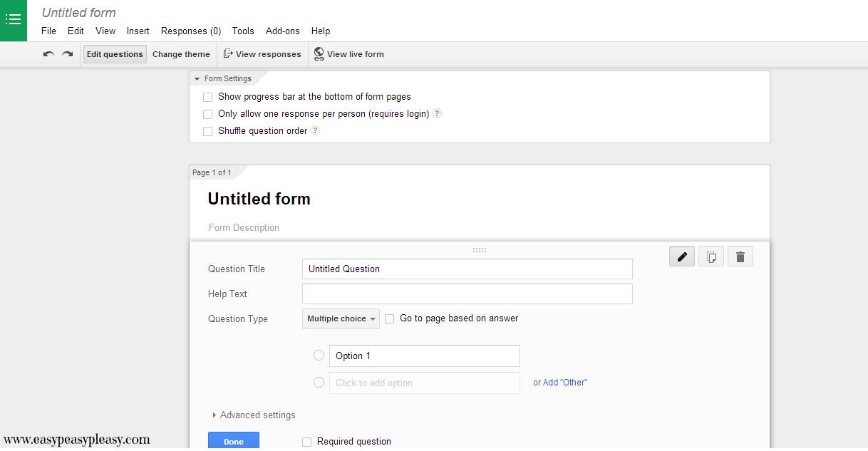Open the Insert menu
The height and width of the screenshot is (451, 868).
click(x=138, y=31)
